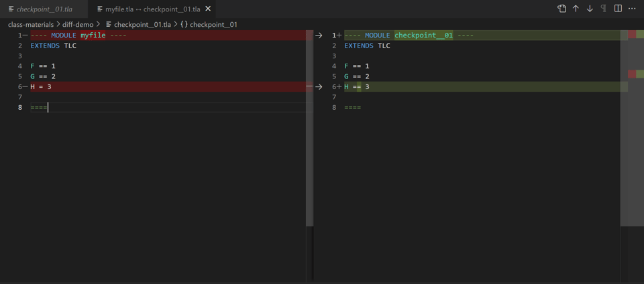The height and width of the screenshot is (284, 644).
Task: Place cursor on 'H == 3' in right pane
Action: [357, 87]
